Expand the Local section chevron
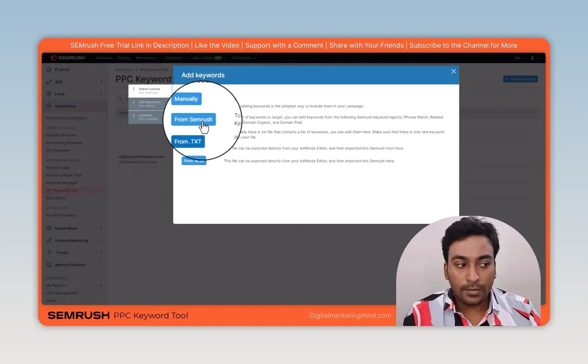 [x=101, y=94]
